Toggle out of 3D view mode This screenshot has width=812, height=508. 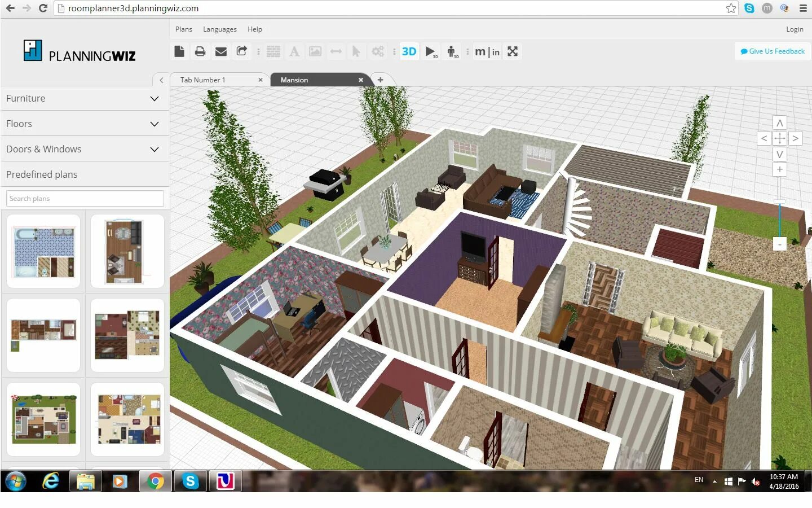tap(409, 51)
